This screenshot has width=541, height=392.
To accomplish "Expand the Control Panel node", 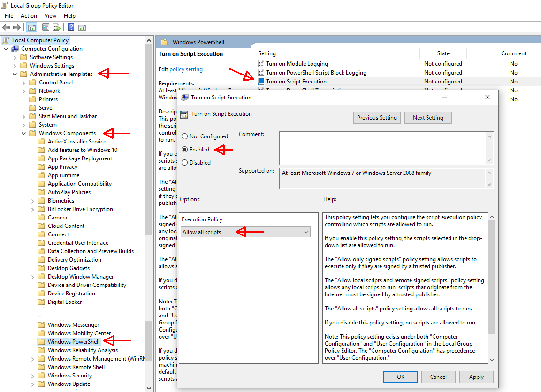I will [x=24, y=83].
